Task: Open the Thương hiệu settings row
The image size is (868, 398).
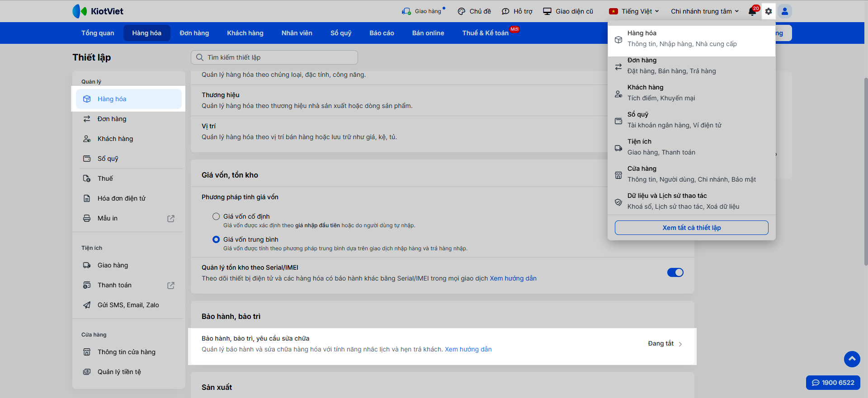Action: tap(442, 100)
